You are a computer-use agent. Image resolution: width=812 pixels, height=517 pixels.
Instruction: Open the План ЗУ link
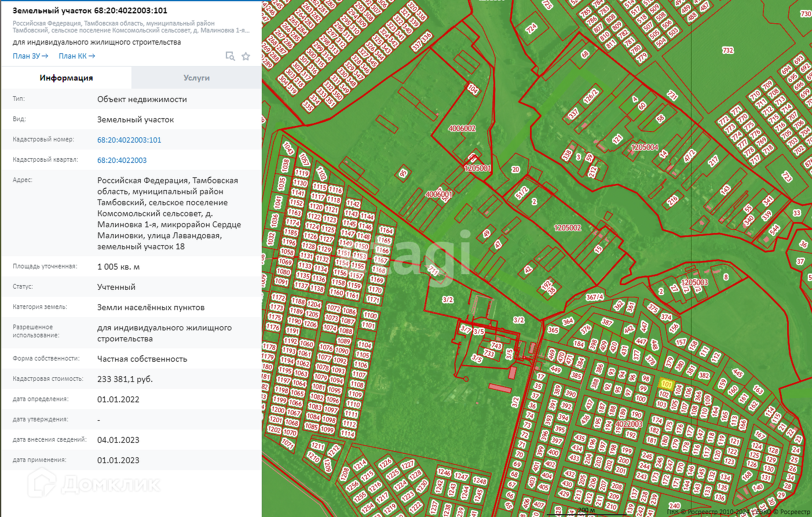pyautogui.click(x=31, y=56)
